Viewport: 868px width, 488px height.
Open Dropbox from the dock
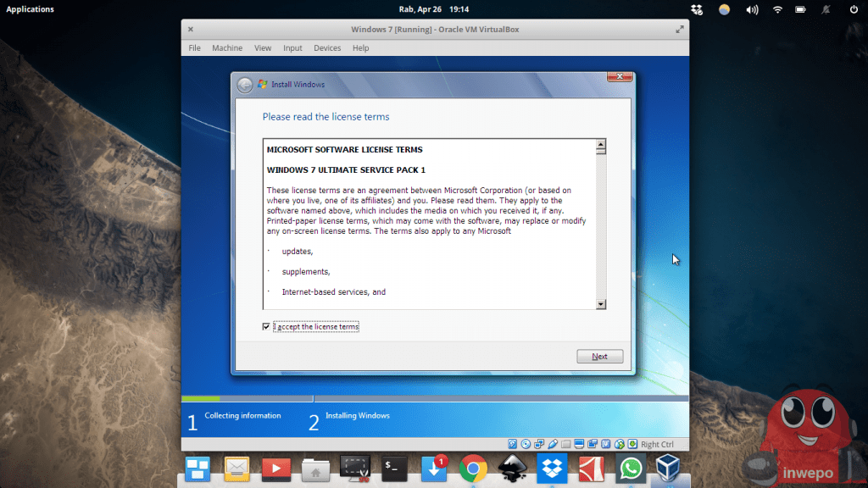tap(552, 468)
